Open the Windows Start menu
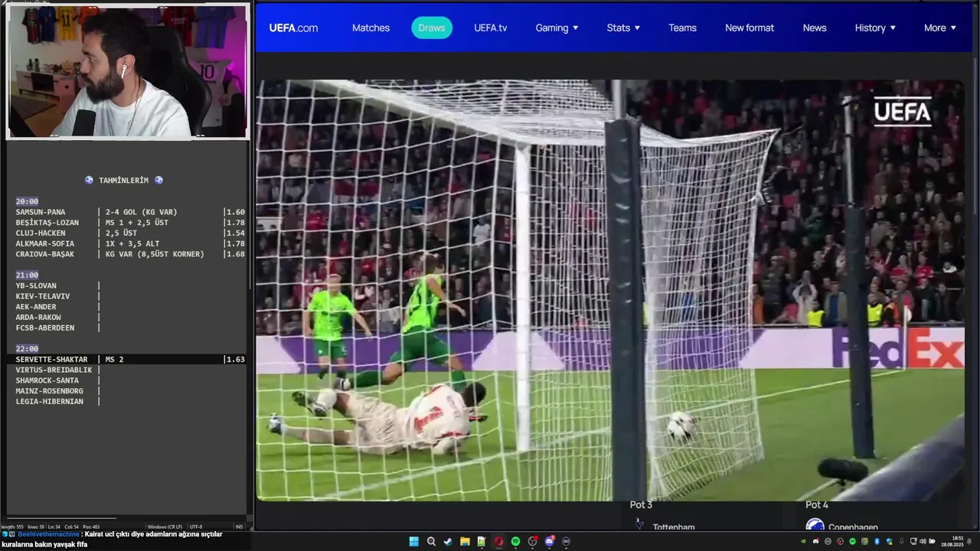Image resolution: width=980 pixels, height=551 pixels. click(413, 541)
